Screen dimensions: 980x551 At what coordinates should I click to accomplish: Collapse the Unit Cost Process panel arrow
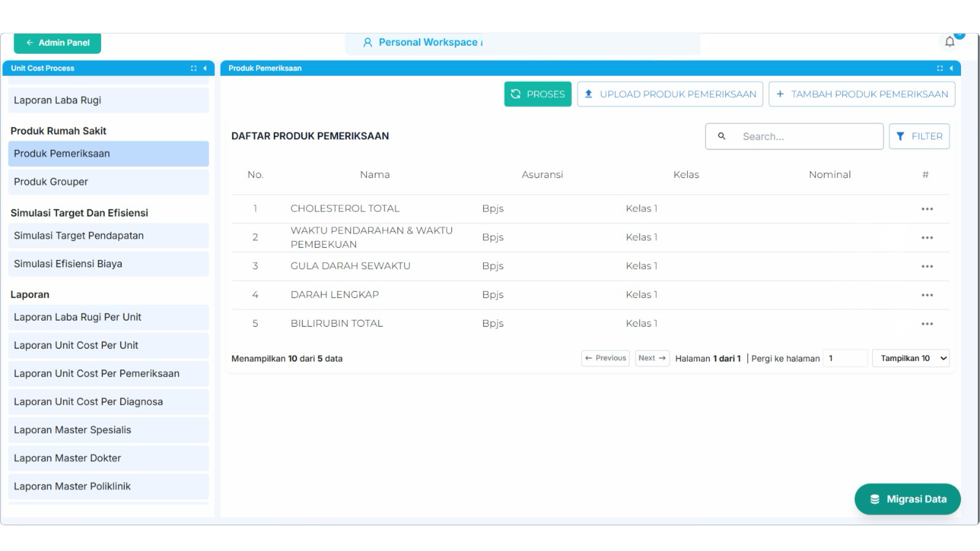point(205,68)
